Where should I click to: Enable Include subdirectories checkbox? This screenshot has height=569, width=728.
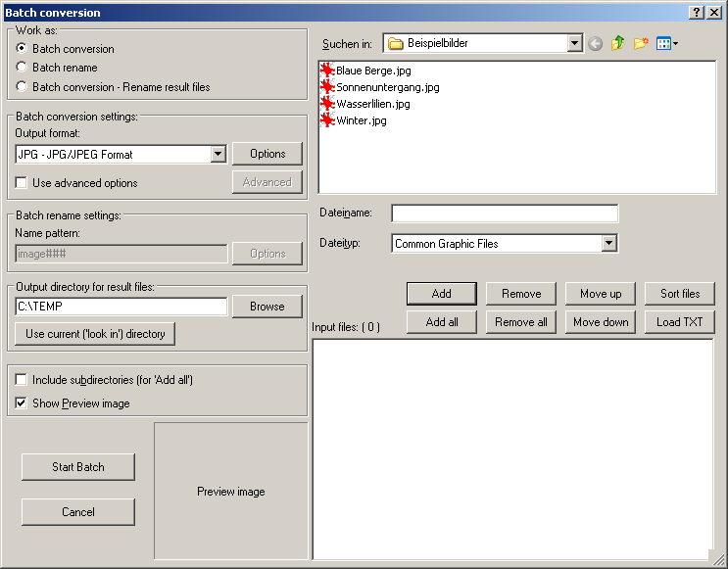pyautogui.click(x=22, y=380)
